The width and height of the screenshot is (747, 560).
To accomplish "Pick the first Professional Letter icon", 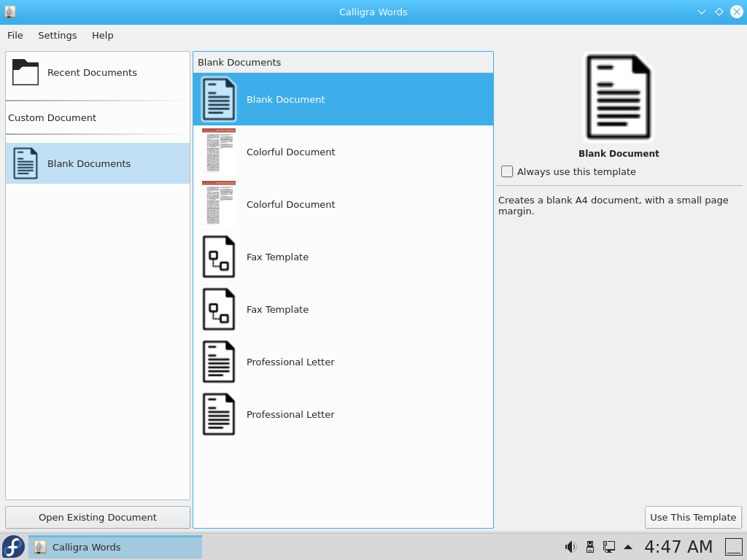I will pos(219,362).
